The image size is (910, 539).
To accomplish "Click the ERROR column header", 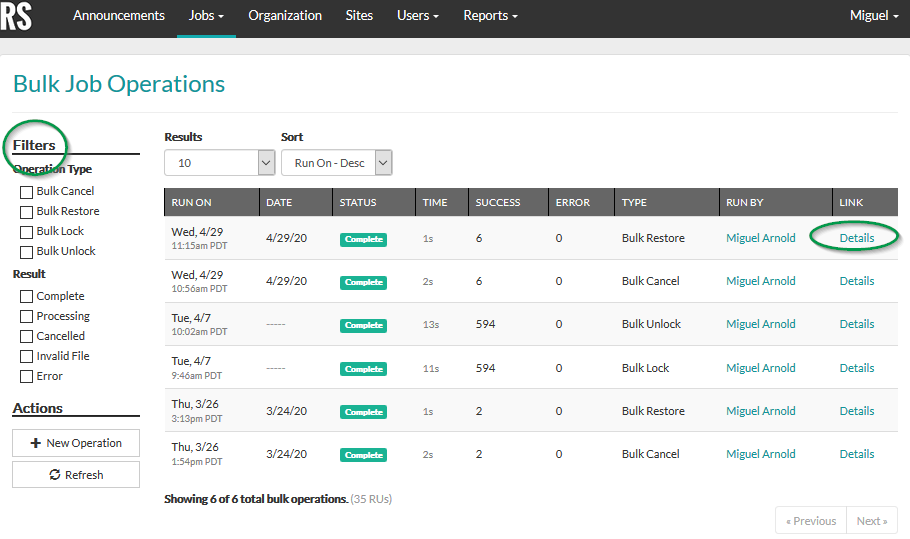I will point(582,202).
